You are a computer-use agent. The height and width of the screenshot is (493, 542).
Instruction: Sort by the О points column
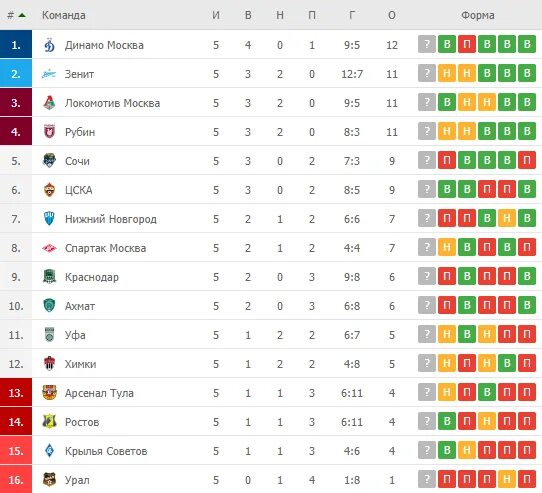tap(392, 15)
